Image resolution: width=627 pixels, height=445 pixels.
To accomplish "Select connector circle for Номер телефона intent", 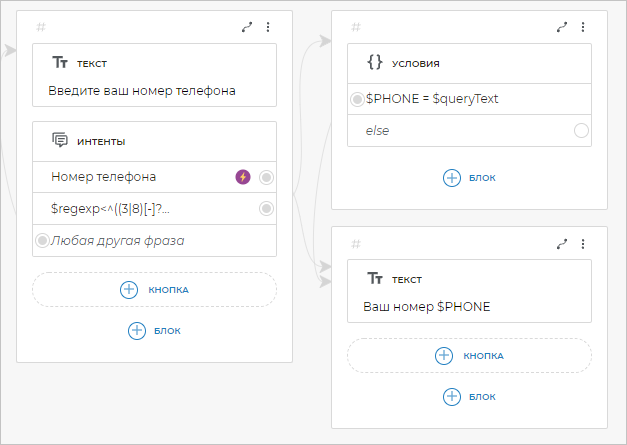I will click(x=266, y=177).
